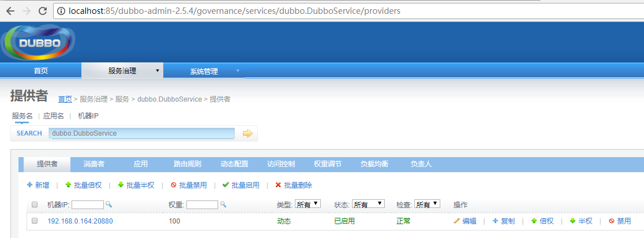Open the 类型 filter dropdown
The image size is (644, 238).
(308, 204)
